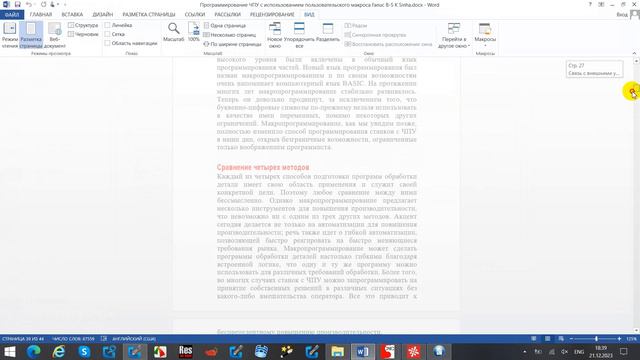Open the Windows Start menu

click(9, 351)
